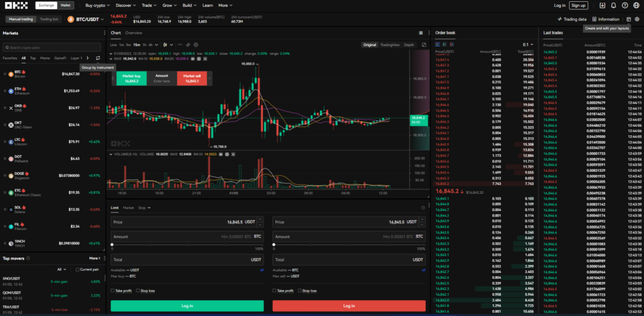Viewport: 644px width, 316px height.
Task: Click the sell amount percentage slider
Action: point(349,244)
